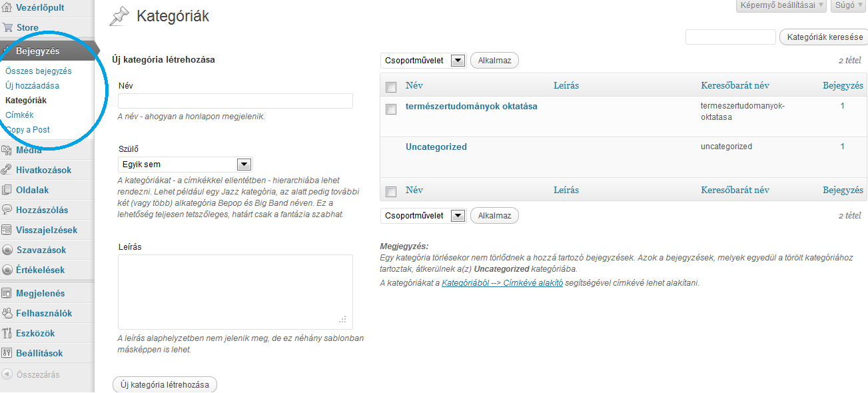Click the Eszközök tools icon

coord(7,333)
